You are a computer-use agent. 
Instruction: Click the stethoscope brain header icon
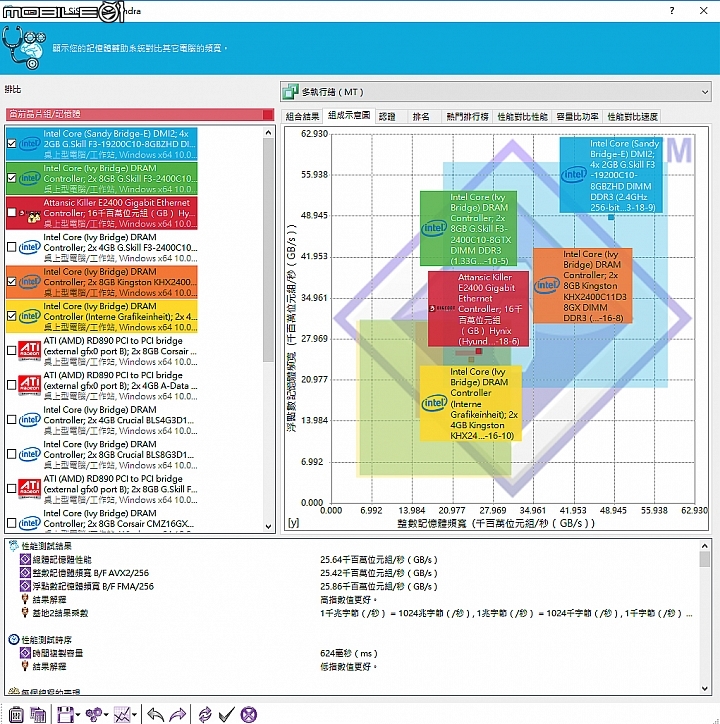(x=24, y=48)
